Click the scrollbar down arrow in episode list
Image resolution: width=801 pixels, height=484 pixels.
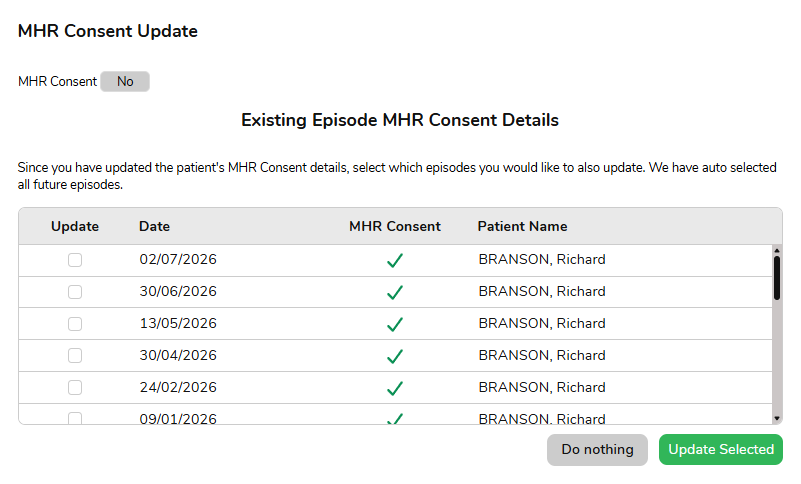[x=777, y=419]
